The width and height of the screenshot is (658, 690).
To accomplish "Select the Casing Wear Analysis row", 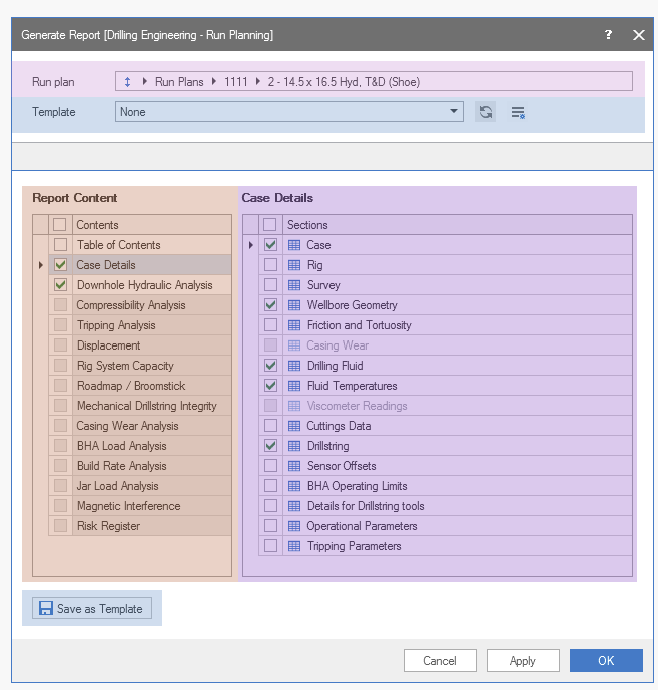I will point(140,426).
